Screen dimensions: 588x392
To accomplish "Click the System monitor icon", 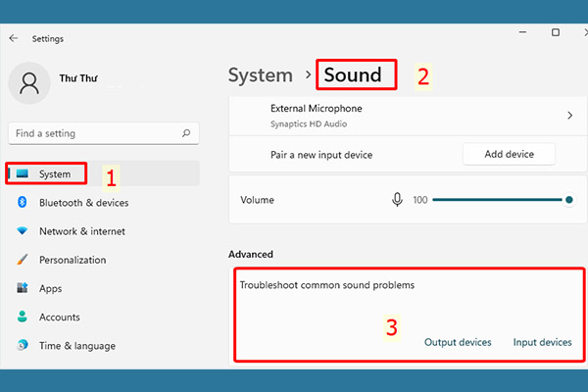I will [23, 173].
